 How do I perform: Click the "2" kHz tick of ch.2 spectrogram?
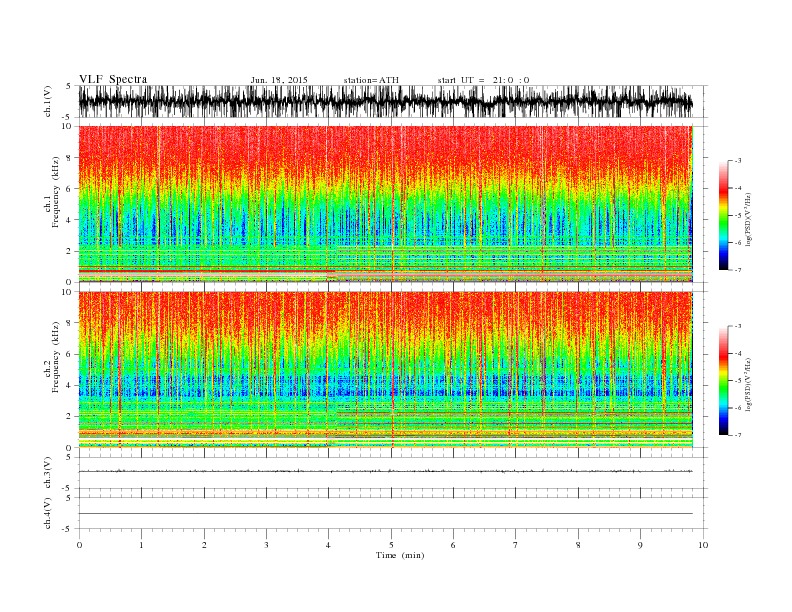click(70, 417)
